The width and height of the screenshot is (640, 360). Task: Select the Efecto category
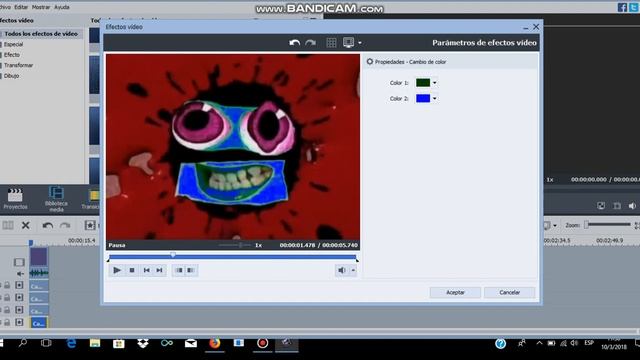point(12,55)
